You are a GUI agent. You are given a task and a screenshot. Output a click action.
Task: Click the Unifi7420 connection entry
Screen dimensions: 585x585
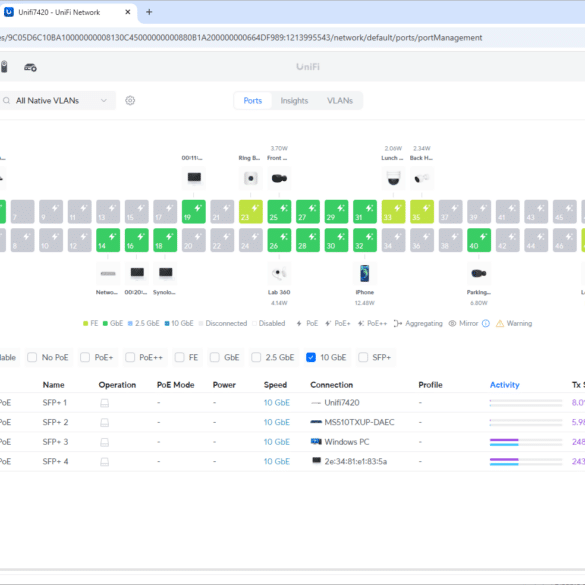pyautogui.click(x=335, y=403)
